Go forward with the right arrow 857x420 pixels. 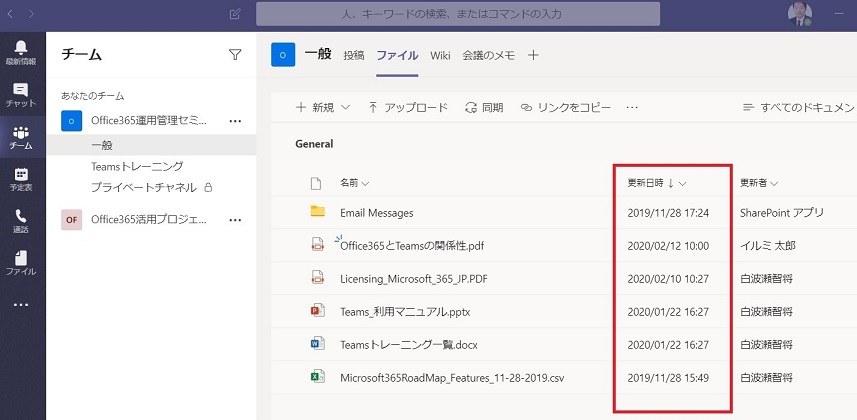click(x=31, y=14)
